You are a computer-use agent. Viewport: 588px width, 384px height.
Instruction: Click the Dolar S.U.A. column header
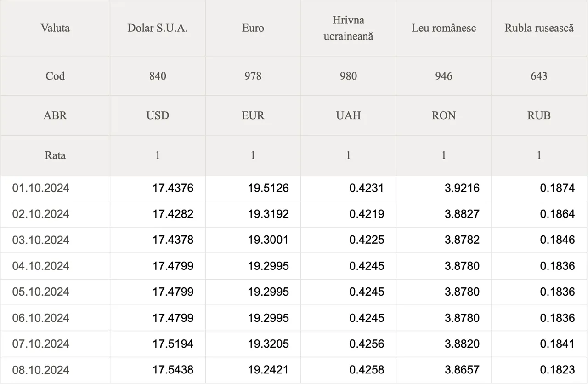(x=158, y=28)
